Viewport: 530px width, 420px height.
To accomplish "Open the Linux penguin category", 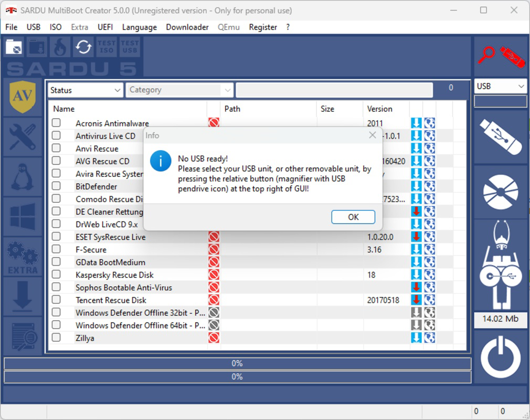I will [x=23, y=177].
